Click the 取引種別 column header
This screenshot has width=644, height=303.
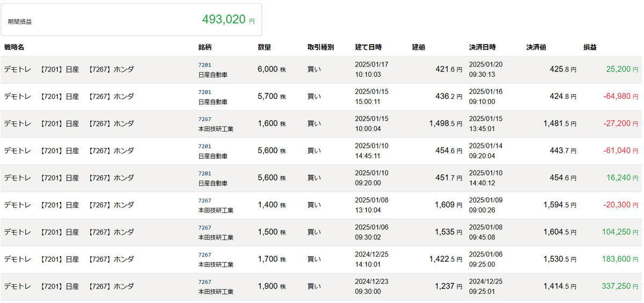320,47
